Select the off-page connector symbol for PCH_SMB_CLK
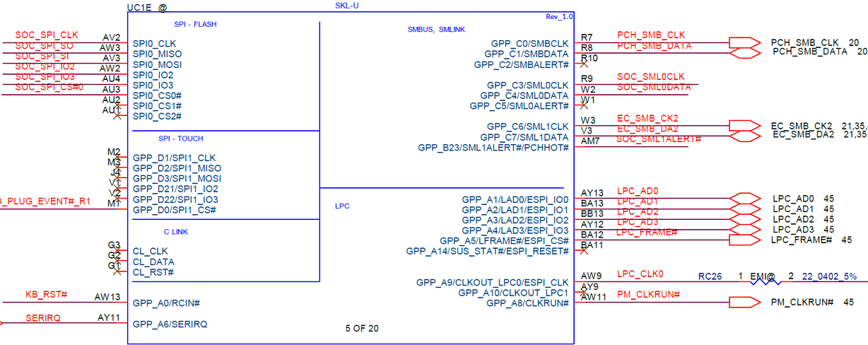Image resolution: width=868 pixels, height=345 pixels. pyautogui.click(x=745, y=42)
